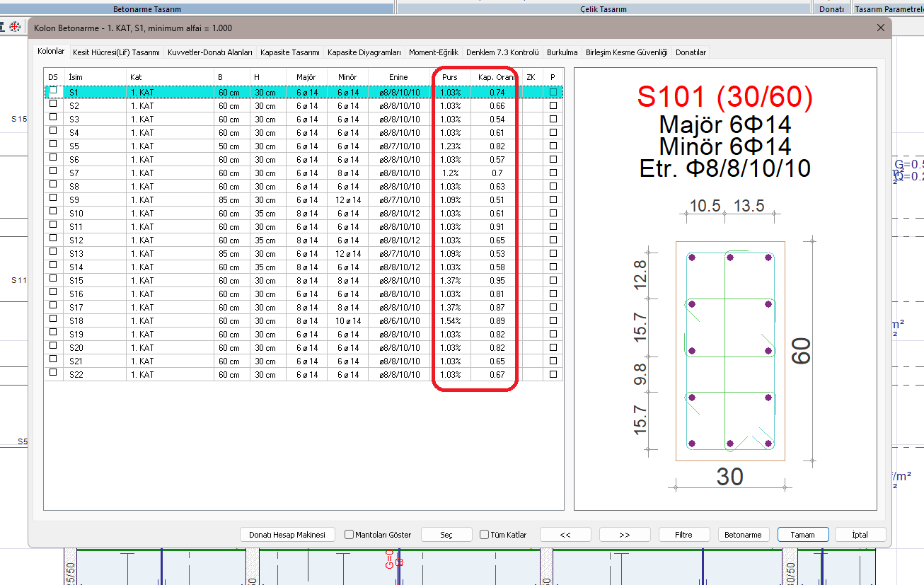Image resolution: width=924 pixels, height=585 pixels.
Task: Tick the DS checkbox for column S5
Action: point(53,146)
